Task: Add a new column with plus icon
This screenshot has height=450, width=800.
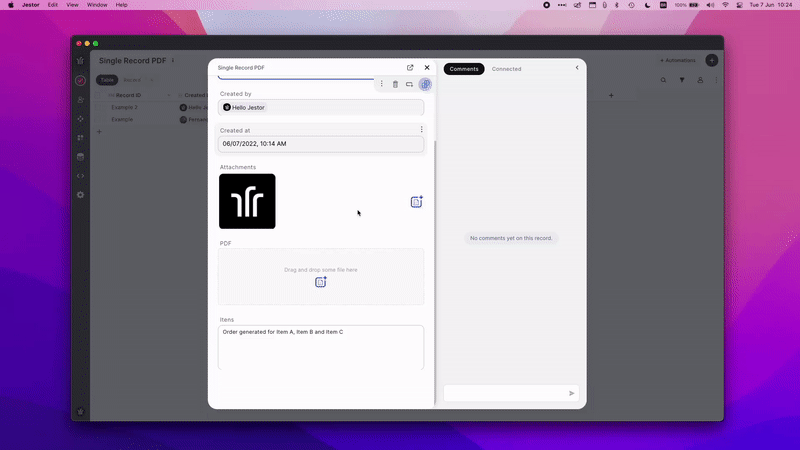Action: point(611,95)
